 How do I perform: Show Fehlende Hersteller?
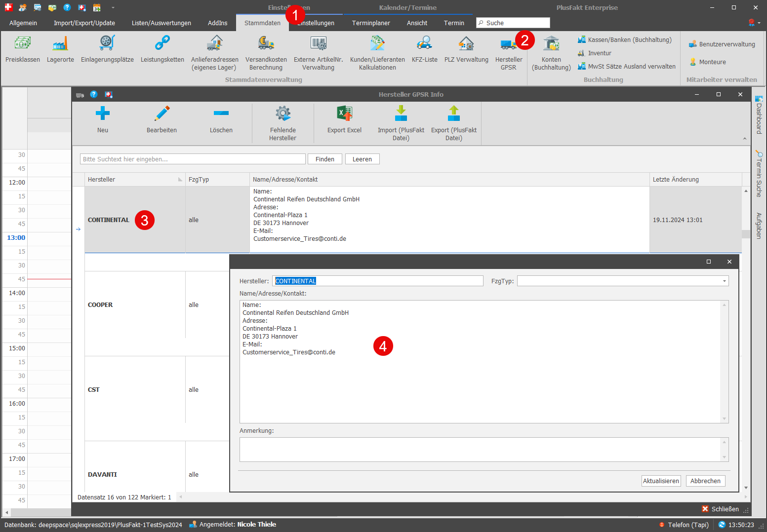(283, 123)
